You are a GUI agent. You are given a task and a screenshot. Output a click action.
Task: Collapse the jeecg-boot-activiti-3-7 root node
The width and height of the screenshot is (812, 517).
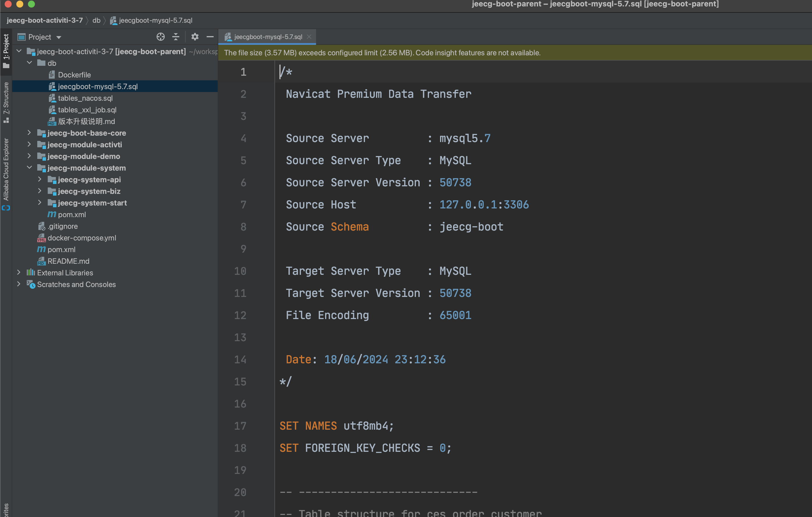(x=19, y=51)
